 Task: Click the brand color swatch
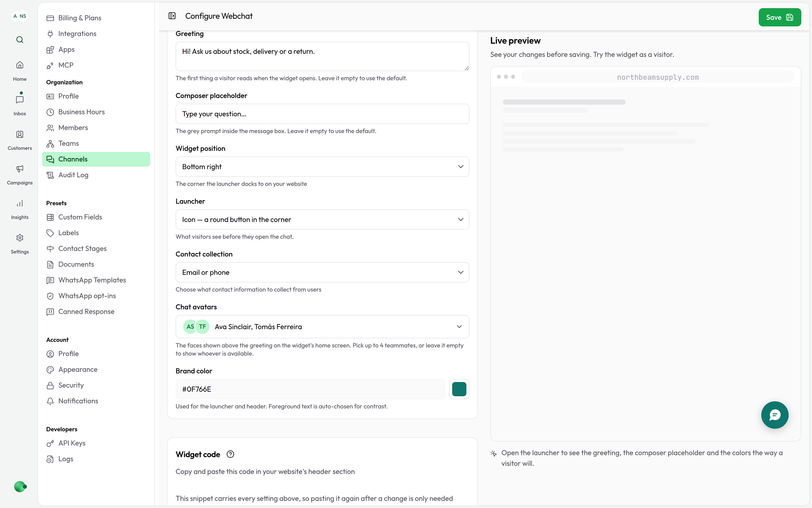pyautogui.click(x=459, y=389)
